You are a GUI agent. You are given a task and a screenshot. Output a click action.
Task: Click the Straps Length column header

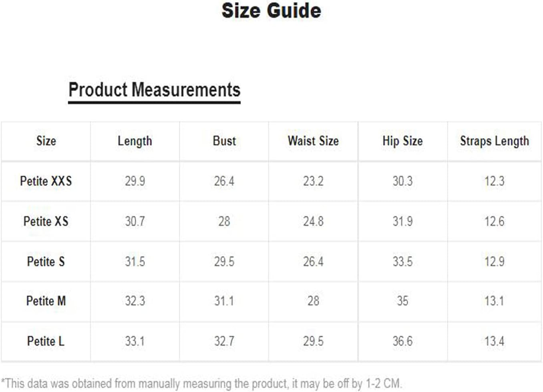point(495,141)
